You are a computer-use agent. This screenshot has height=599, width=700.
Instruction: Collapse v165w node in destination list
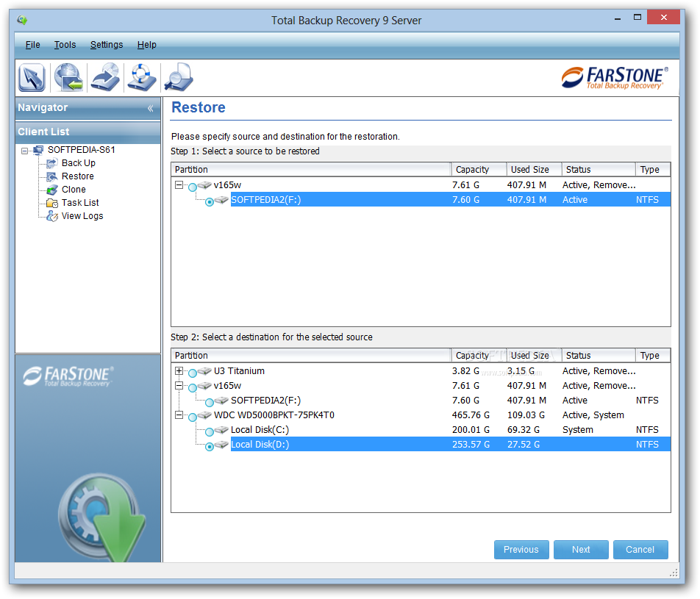tap(179, 386)
